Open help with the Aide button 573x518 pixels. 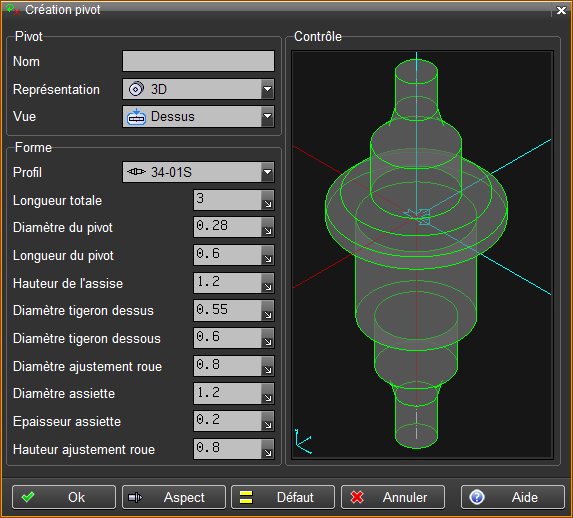(x=513, y=497)
